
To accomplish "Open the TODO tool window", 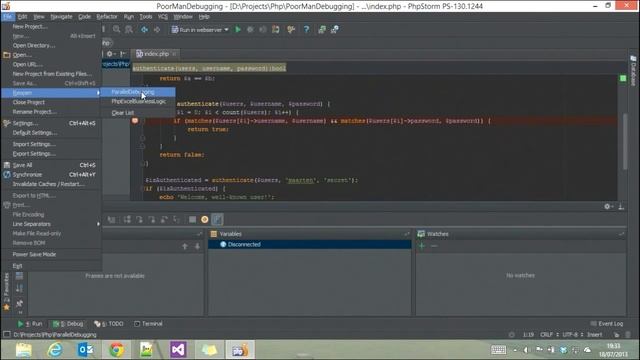I will (109, 324).
